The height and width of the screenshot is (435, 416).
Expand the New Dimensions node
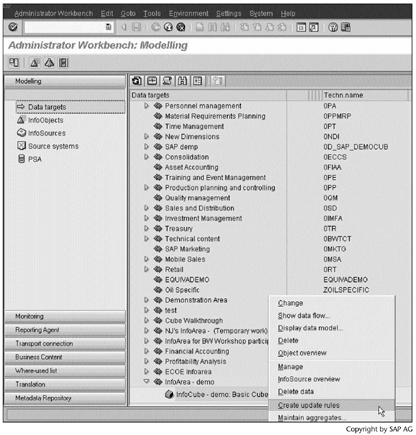(x=146, y=137)
